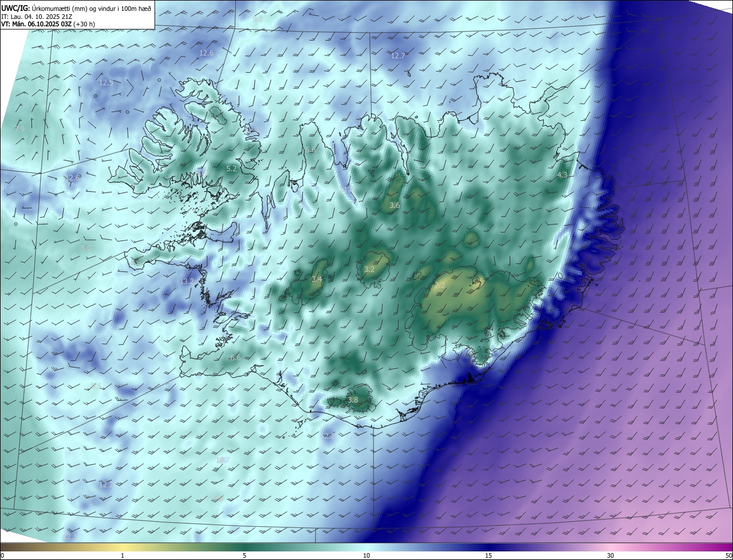Click the 9.2 value near top edge
The width and height of the screenshot is (733, 560).
(x=258, y=18)
